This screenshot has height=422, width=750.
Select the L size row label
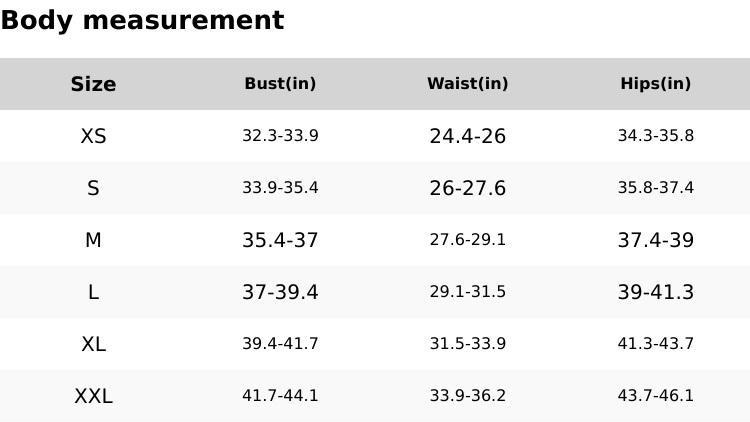pos(93,292)
